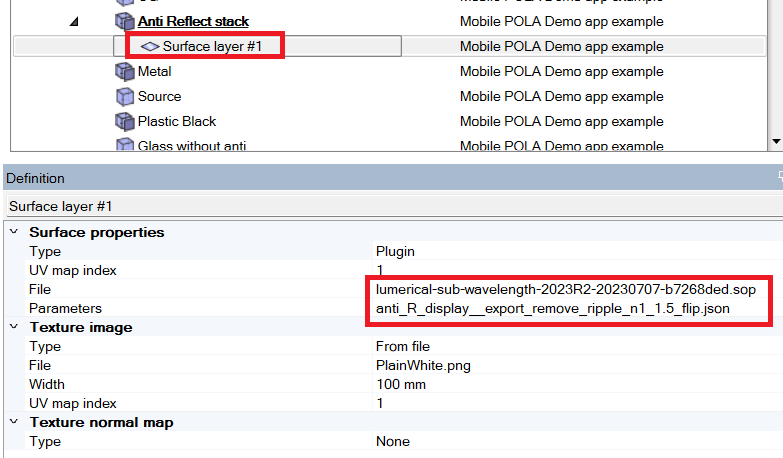Click the Source material cube icon
This screenshot has height=458, width=783.
tap(125, 96)
